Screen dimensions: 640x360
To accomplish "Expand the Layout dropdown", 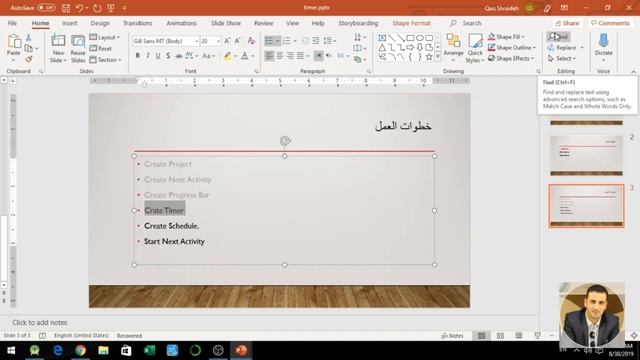I will coord(105,37).
